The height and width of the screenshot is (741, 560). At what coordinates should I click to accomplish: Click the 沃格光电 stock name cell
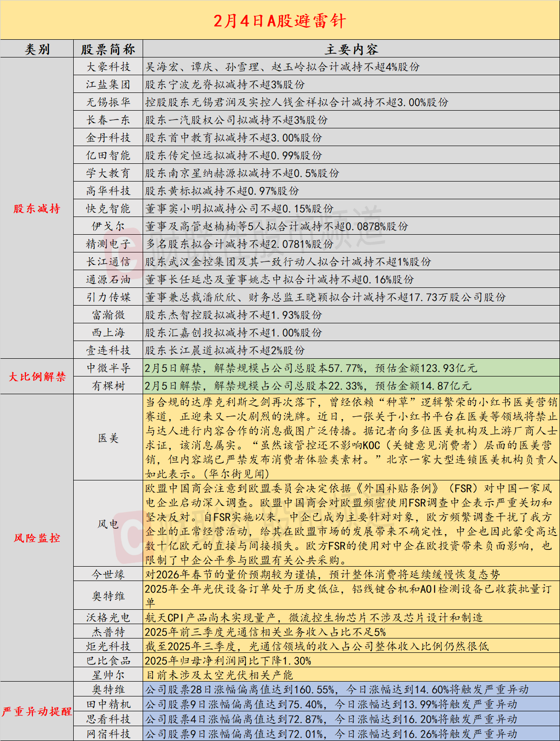click(x=108, y=617)
